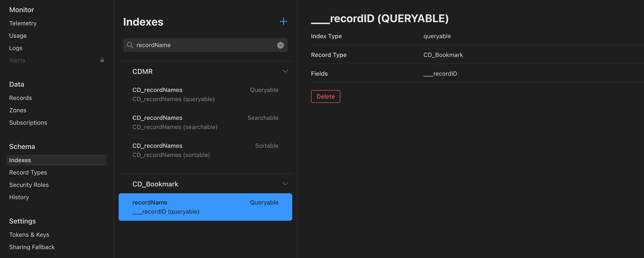Click inside the index search field
Image resolution: width=644 pixels, height=258 pixels.
(203, 45)
